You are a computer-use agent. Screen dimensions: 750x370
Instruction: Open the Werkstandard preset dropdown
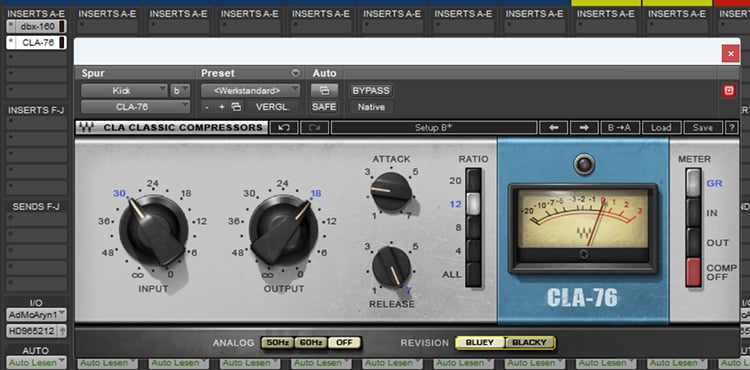[x=250, y=90]
